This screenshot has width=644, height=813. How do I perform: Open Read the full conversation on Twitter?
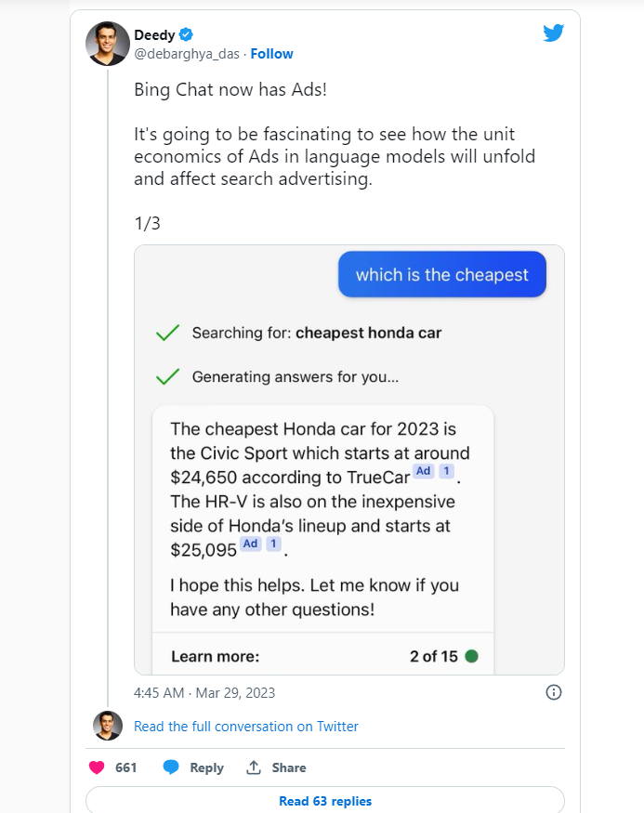point(246,727)
